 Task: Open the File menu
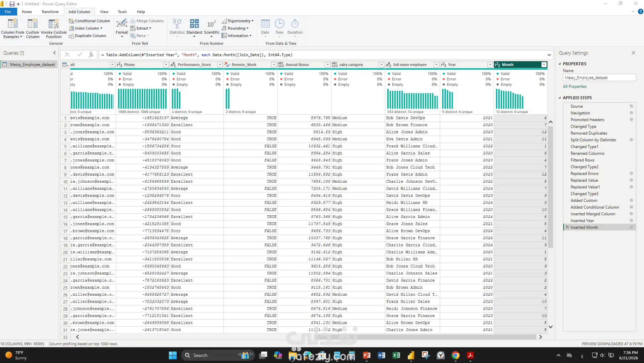pyautogui.click(x=8, y=12)
